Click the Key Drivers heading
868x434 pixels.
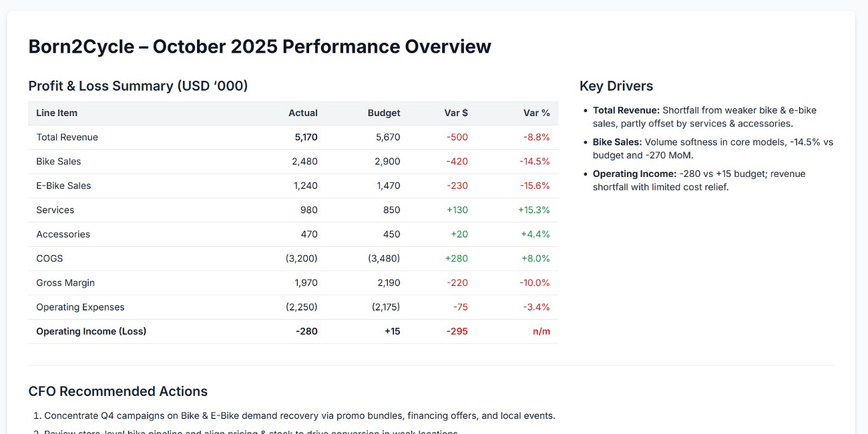coord(616,85)
